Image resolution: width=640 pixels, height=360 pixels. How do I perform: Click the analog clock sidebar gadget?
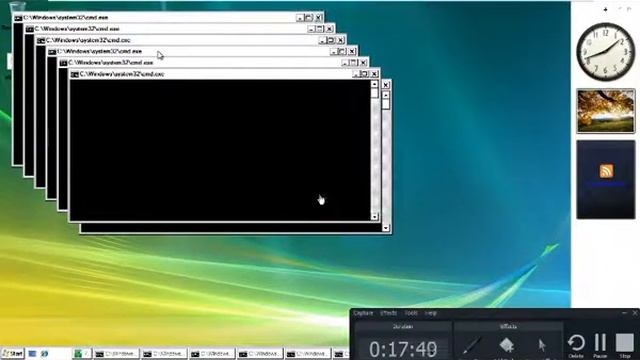[606, 51]
